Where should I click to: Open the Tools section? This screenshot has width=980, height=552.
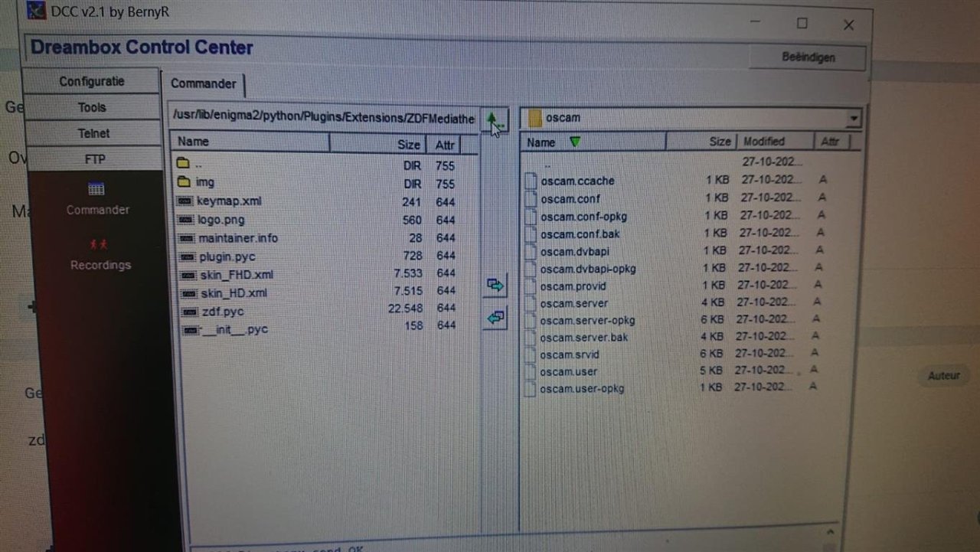point(92,108)
